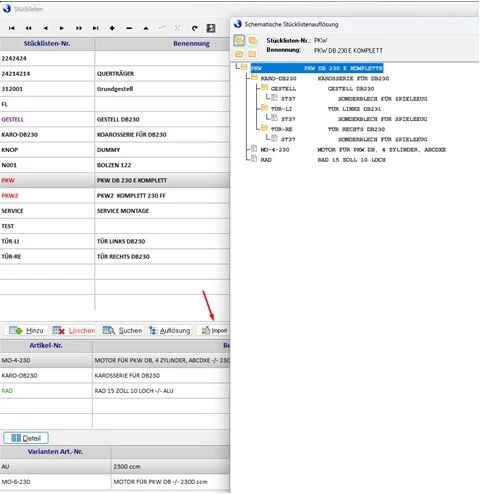Click the folder icon of TÜR-RE node
This screenshot has height=494, width=480.
click(x=264, y=128)
